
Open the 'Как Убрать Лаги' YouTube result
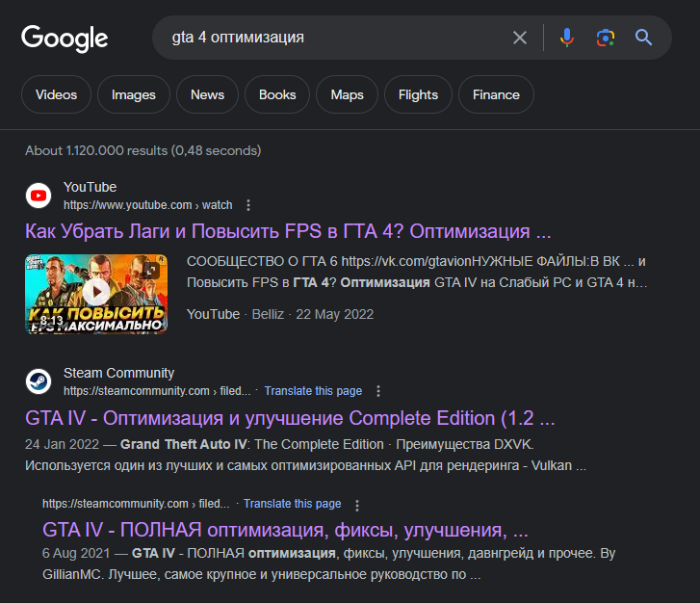(x=288, y=232)
